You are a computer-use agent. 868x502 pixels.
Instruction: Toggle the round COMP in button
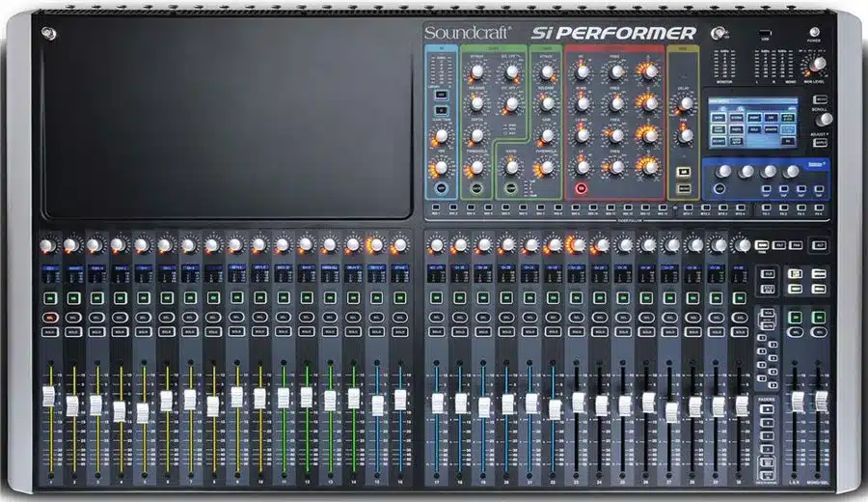pyautogui.click(x=511, y=188)
